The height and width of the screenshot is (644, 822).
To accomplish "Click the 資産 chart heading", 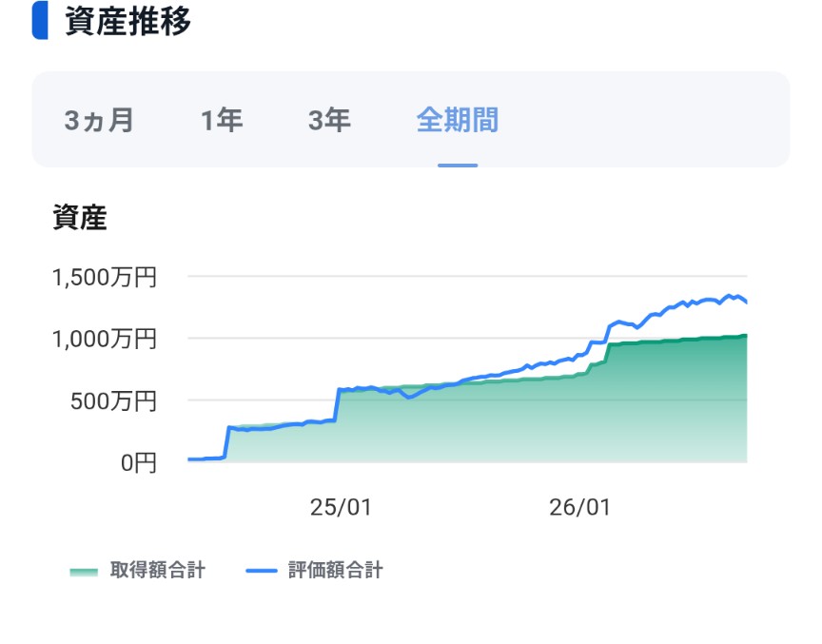I will coord(80,218).
